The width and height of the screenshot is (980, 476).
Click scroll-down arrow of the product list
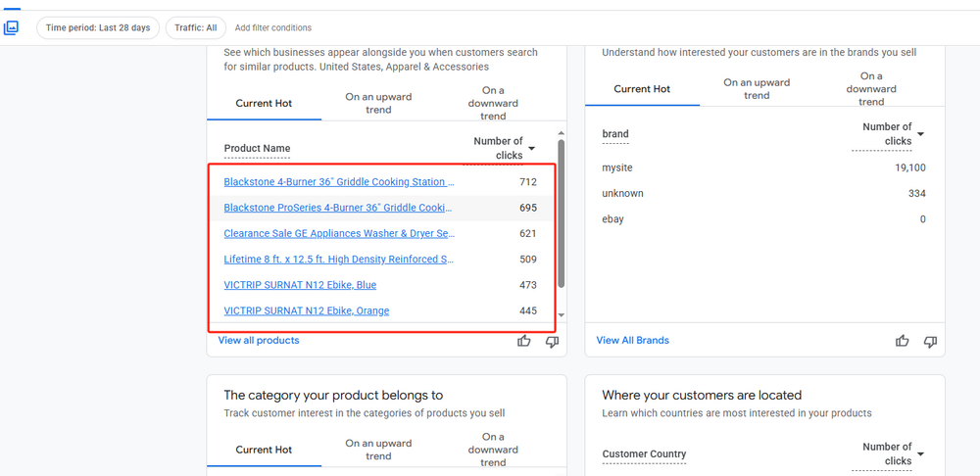[x=561, y=316]
